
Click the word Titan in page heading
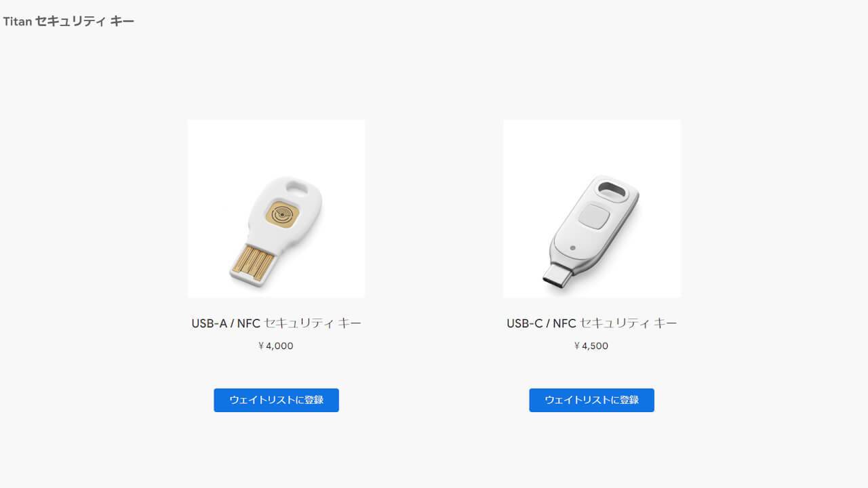[17, 22]
